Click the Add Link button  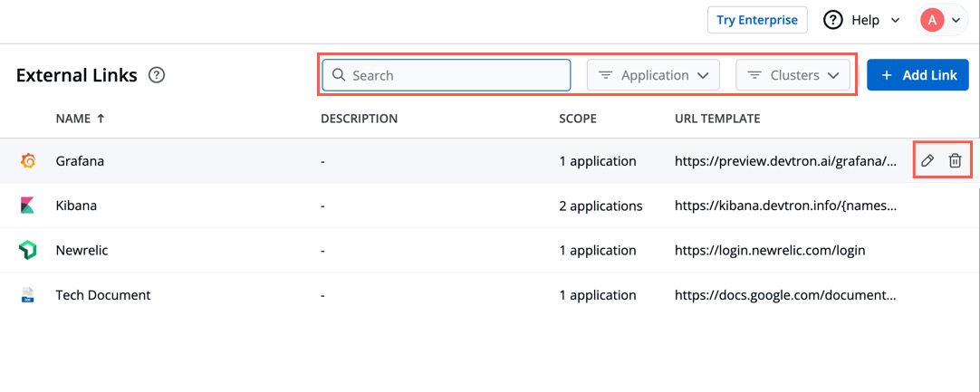[x=918, y=75]
